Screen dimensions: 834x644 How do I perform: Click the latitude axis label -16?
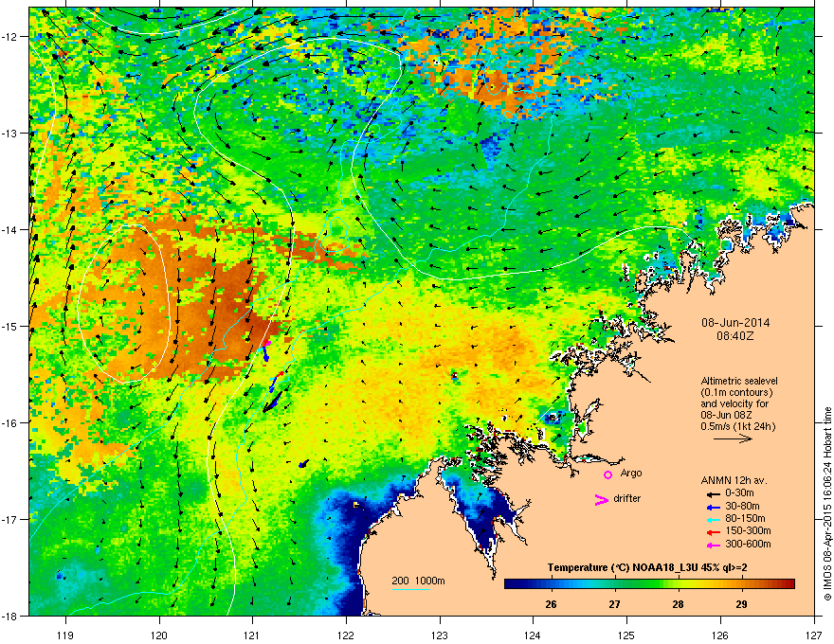pyautogui.click(x=10, y=422)
